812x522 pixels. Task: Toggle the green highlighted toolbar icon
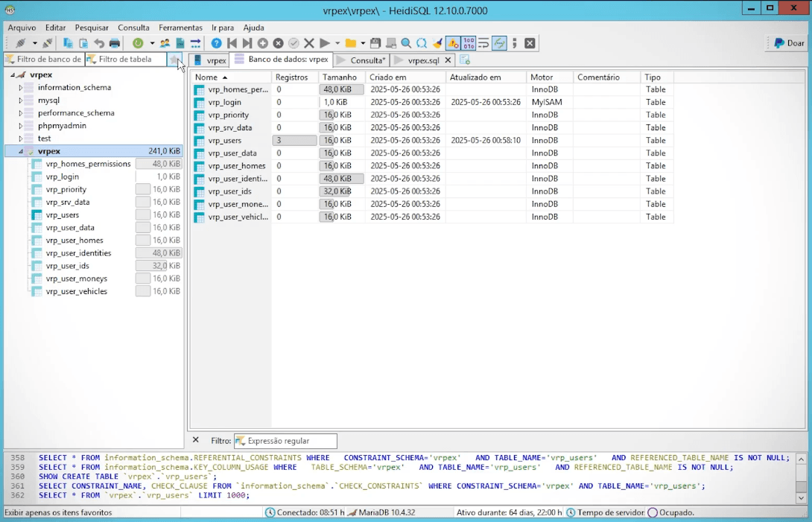[499, 43]
